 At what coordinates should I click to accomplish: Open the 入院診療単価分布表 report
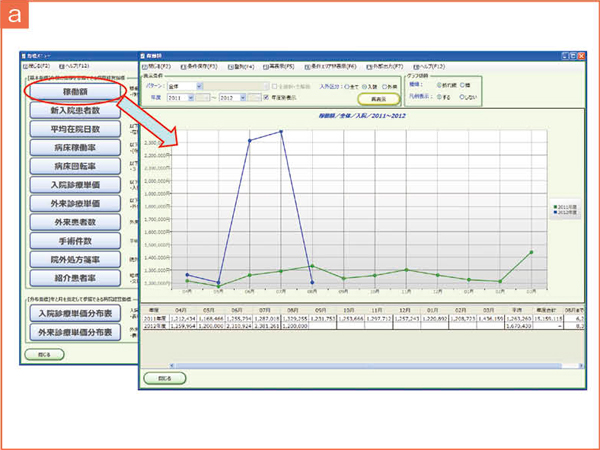click(76, 314)
